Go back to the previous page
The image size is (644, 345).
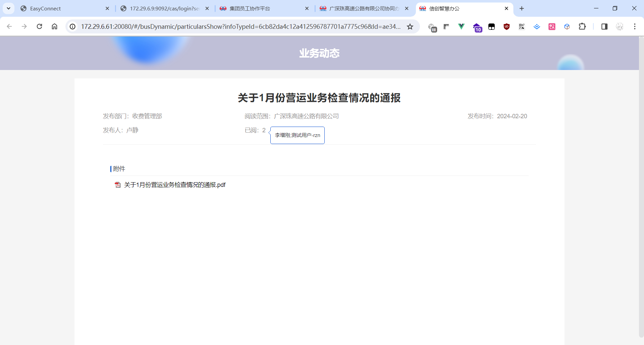coord(9,26)
